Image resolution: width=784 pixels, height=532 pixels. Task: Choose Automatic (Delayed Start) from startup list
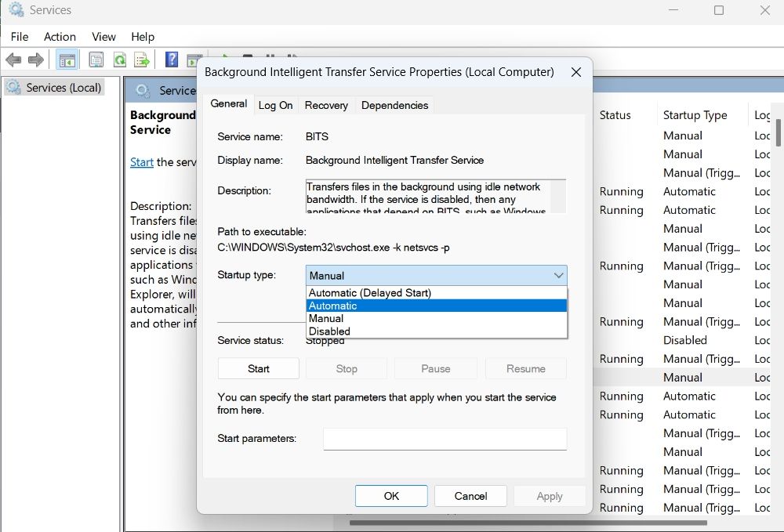coord(436,293)
